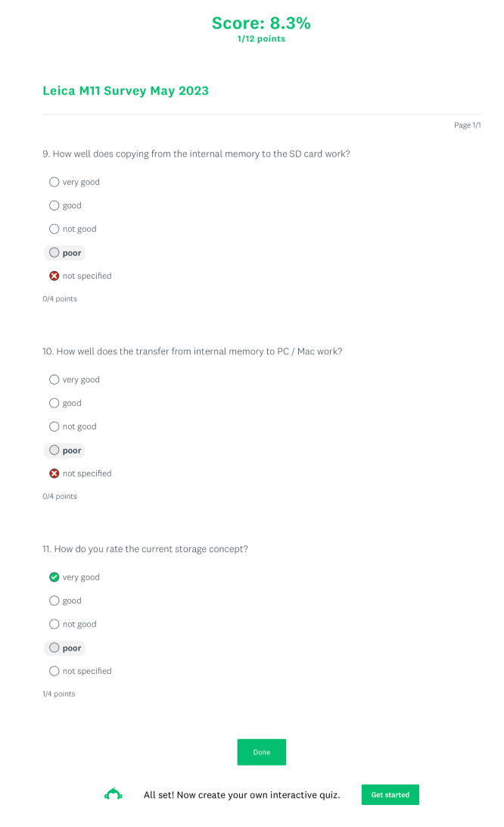Select 'very good' for PC / Mac transfer

54,379
